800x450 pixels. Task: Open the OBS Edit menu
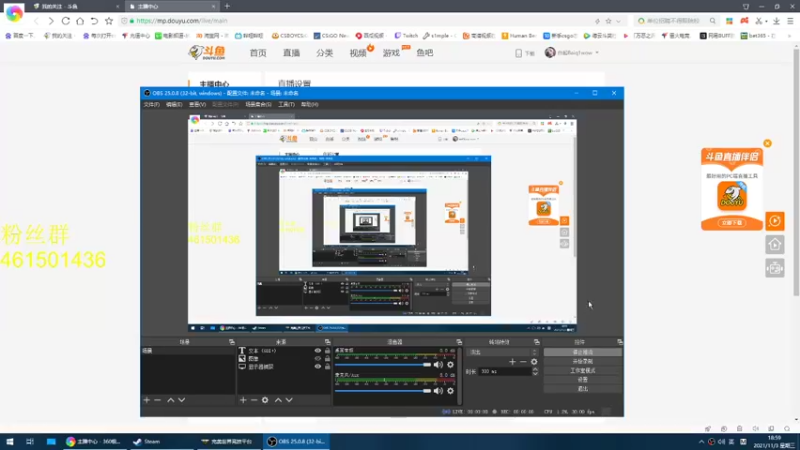coord(174,105)
